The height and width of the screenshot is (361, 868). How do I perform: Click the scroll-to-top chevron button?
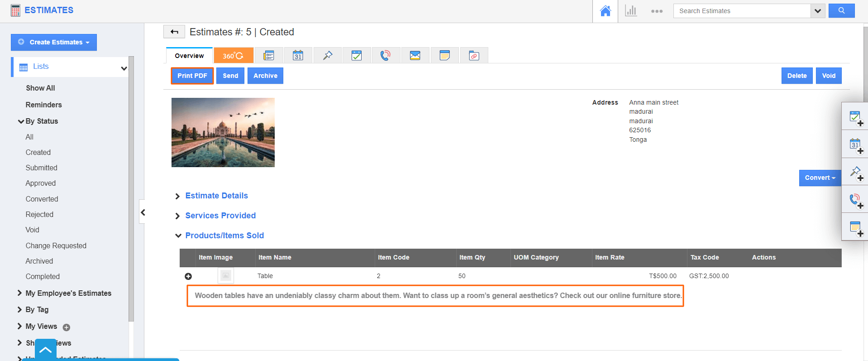tap(46, 350)
